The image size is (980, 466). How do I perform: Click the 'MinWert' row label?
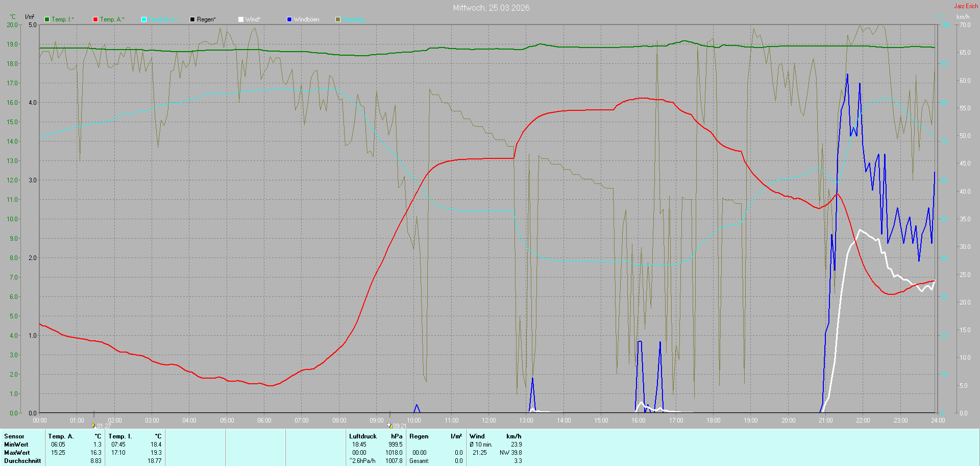point(16,445)
